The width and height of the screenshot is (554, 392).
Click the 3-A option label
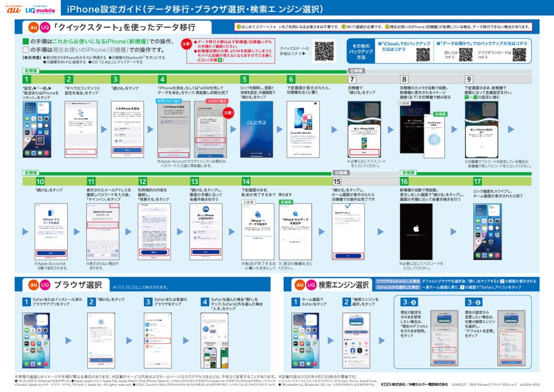[x=410, y=302]
